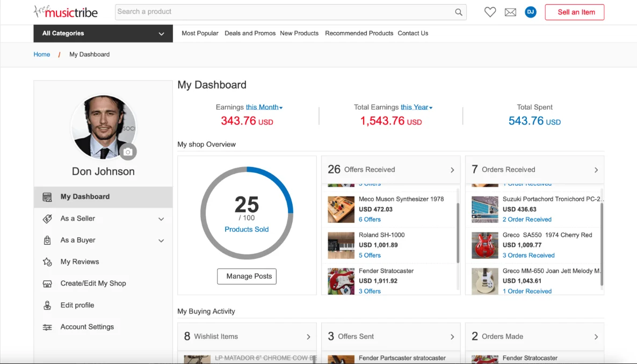Open Most Popular menu item
The width and height of the screenshot is (637, 364).
coord(200,33)
